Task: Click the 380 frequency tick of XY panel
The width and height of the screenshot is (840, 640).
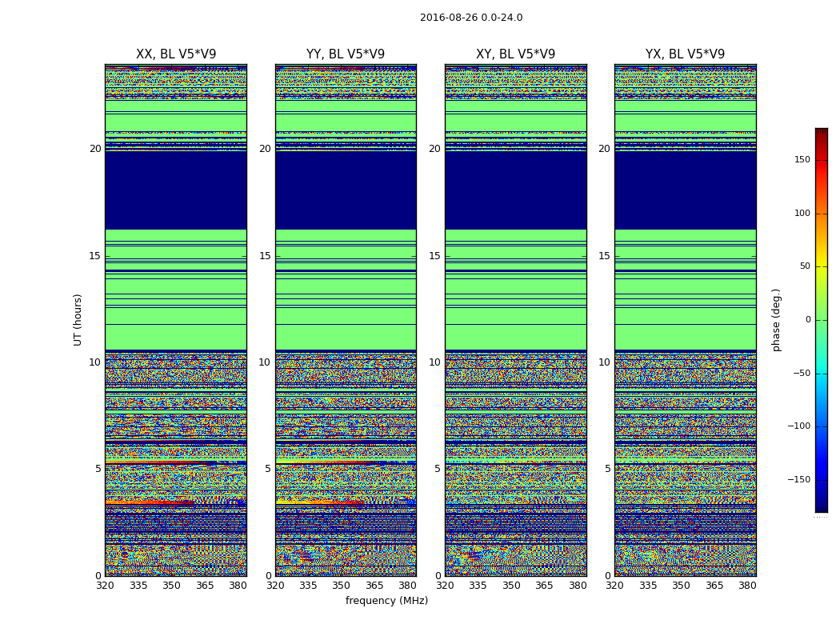Action: (x=578, y=586)
